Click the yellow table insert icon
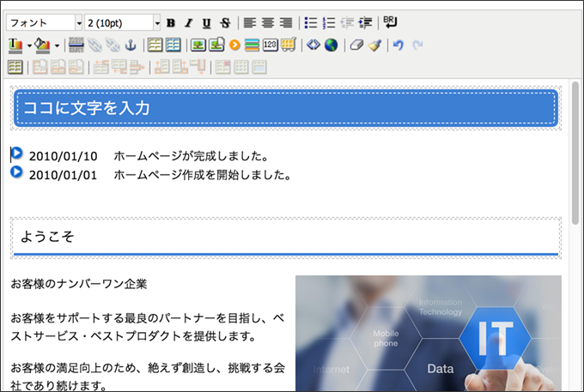The image size is (584, 392). click(x=155, y=45)
